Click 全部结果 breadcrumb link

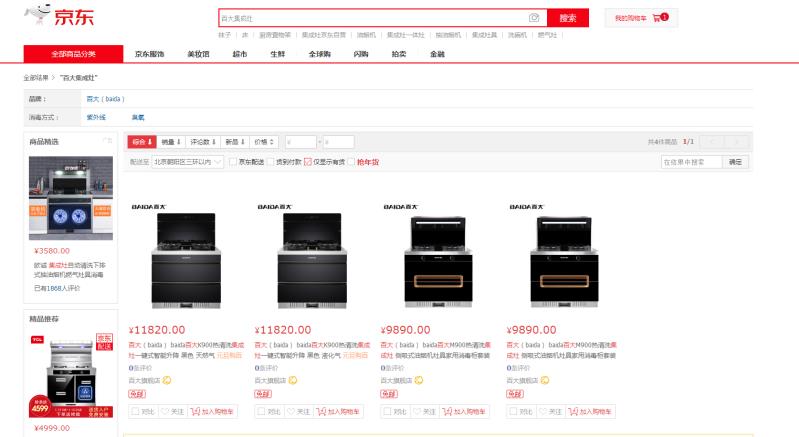[36, 78]
